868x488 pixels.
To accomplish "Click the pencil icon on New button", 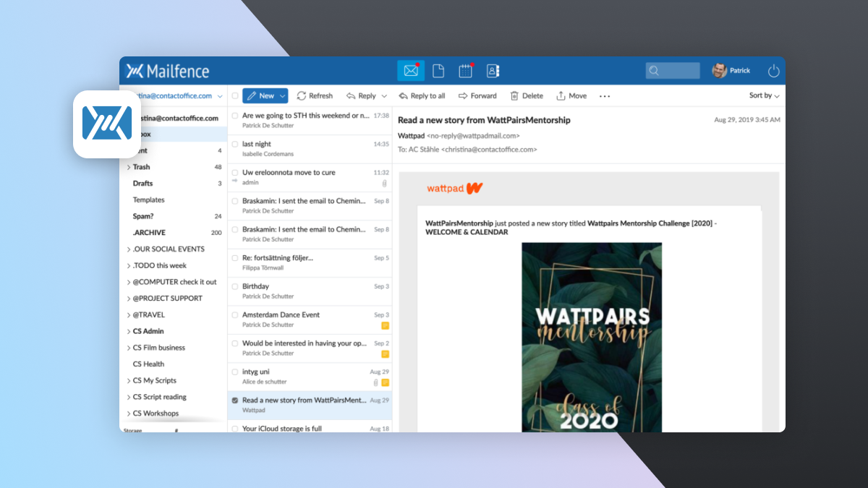I will tap(251, 95).
